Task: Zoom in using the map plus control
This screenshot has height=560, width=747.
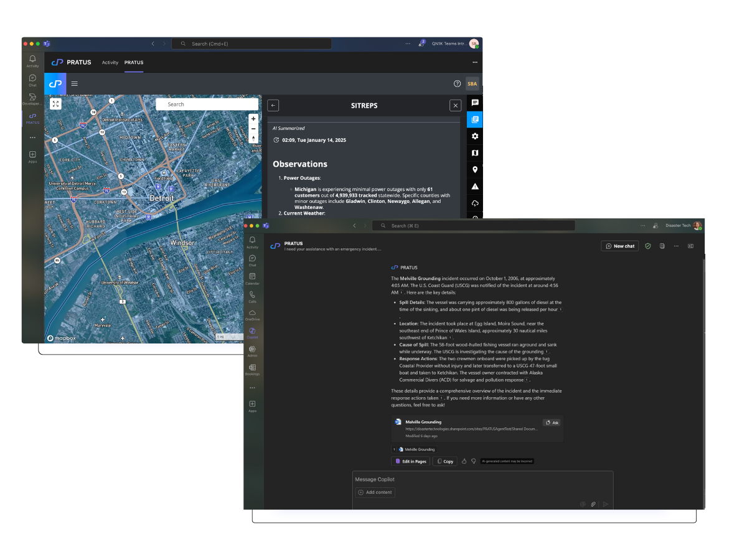Action: pos(253,118)
